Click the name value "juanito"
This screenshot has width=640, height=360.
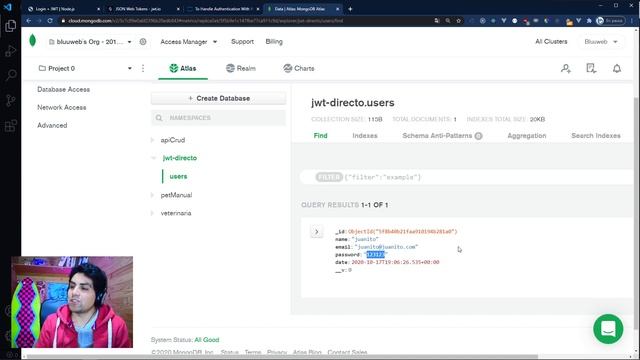coord(365,239)
